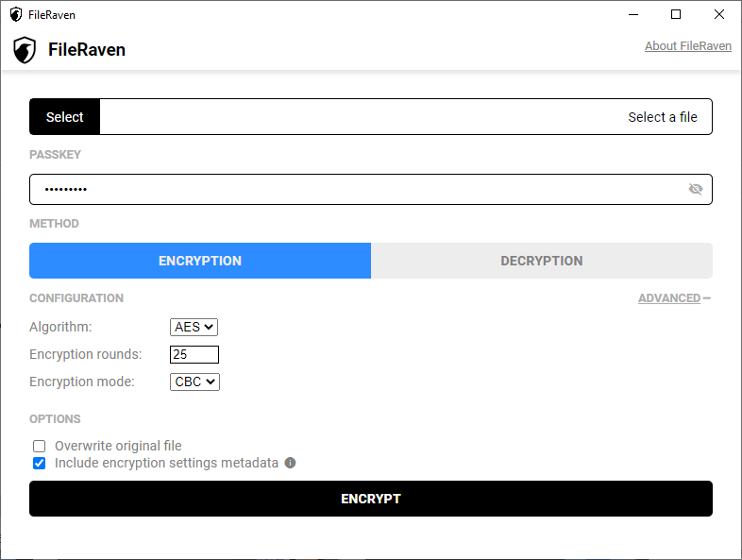
Task: Open the Algorithm AES dropdown
Action: (194, 327)
